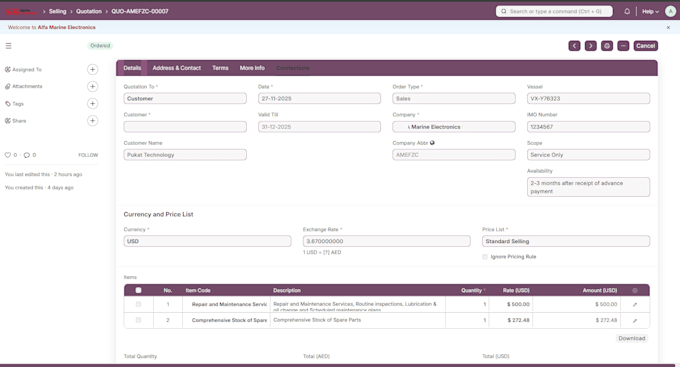The width and height of the screenshot is (680, 367).
Task: Click Exchange Rate field
Action: coord(386,241)
